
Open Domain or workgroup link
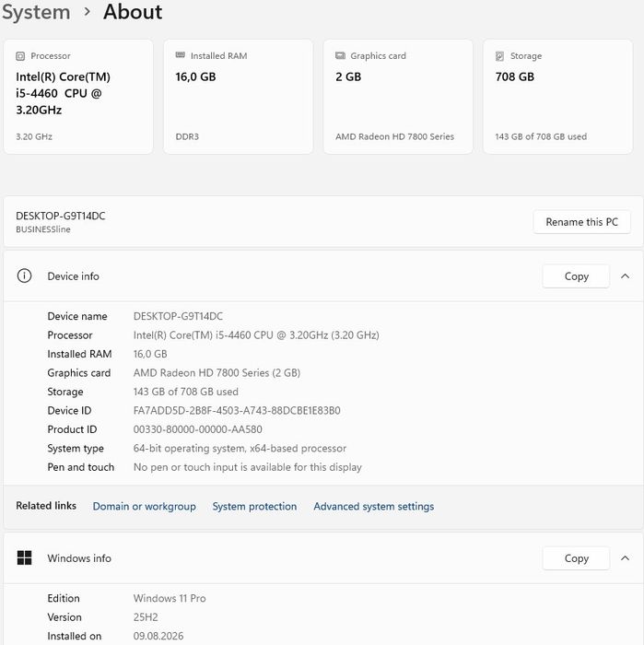(x=144, y=506)
